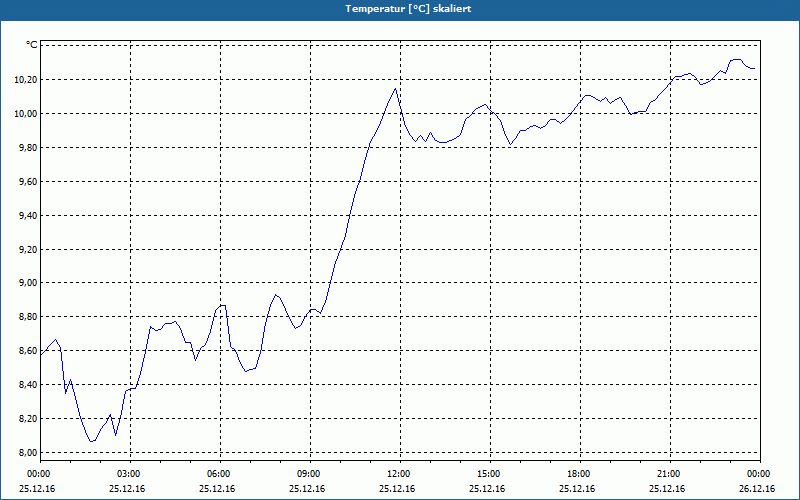This screenshot has height=500, width=800.
Task: Click the 03:00 time label
Action: point(130,473)
